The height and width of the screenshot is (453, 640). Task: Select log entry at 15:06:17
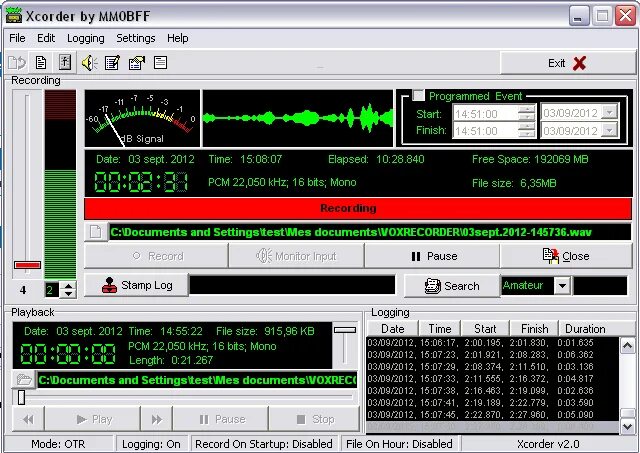pyautogui.click(x=492, y=343)
